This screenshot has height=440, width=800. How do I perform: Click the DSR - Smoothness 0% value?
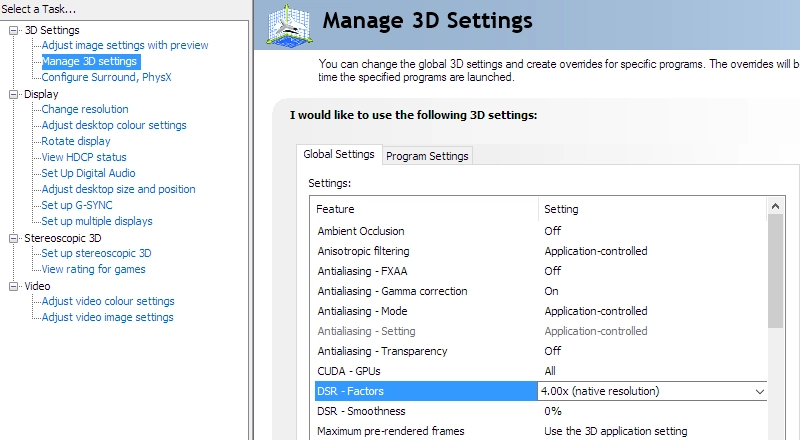(x=553, y=411)
